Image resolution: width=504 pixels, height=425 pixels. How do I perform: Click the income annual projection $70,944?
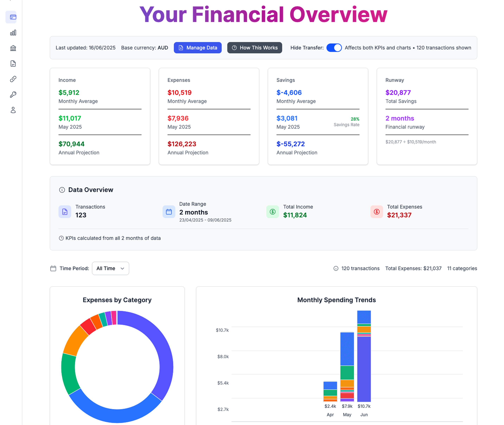[72, 144]
